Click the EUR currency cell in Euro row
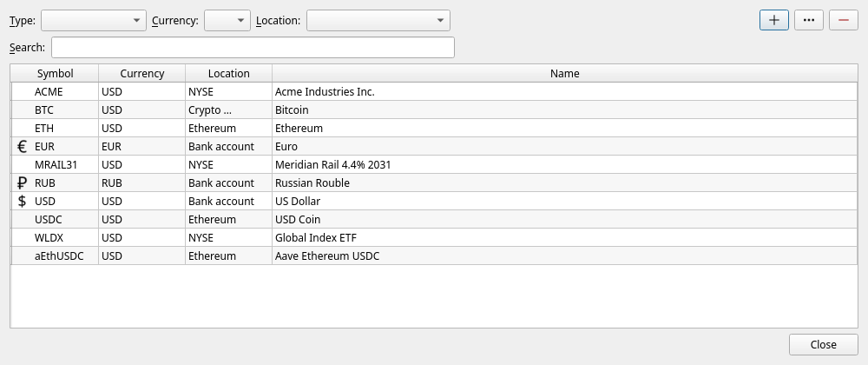This screenshot has height=365, width=868. [142, 147]
